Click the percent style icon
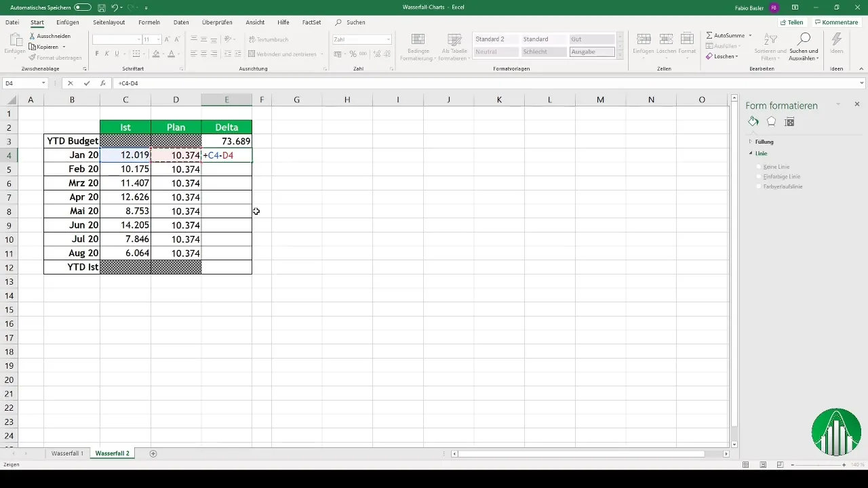This screenshot has height=488, width=868. pos(353,54)
